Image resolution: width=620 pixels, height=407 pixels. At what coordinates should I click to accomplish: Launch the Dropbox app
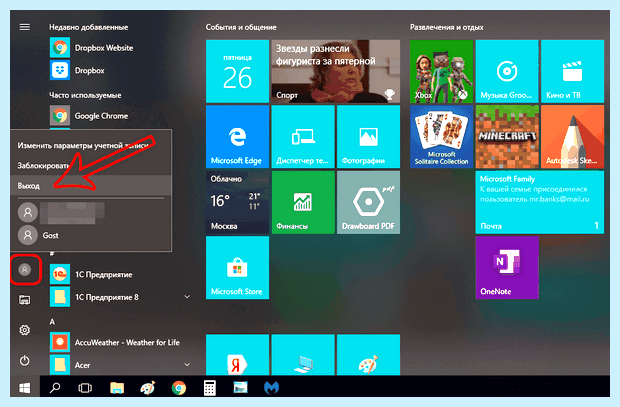tap(78, 70)
